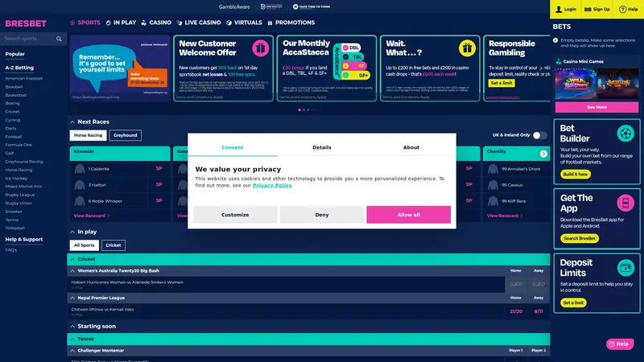Click the gift icon on New Customer Welcome Offer
Image resolution: width=644 pixels, height=362 pixels.
(x=260, y=48)
